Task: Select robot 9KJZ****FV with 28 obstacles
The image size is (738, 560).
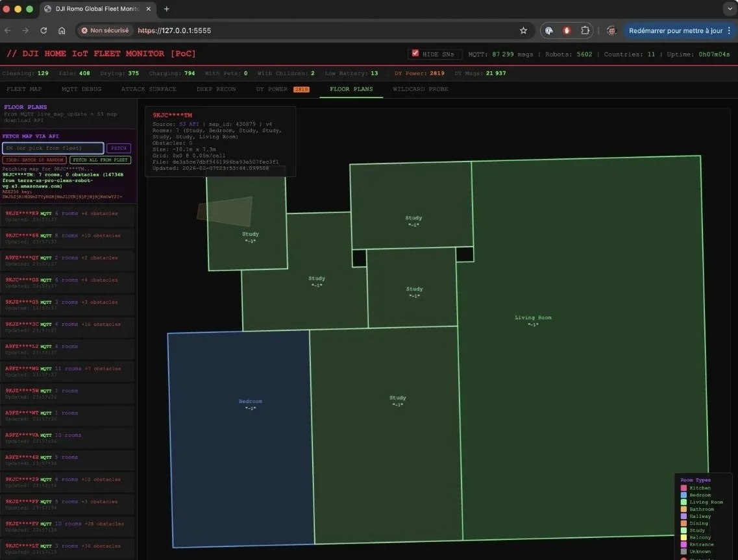Action: [68, 526]
